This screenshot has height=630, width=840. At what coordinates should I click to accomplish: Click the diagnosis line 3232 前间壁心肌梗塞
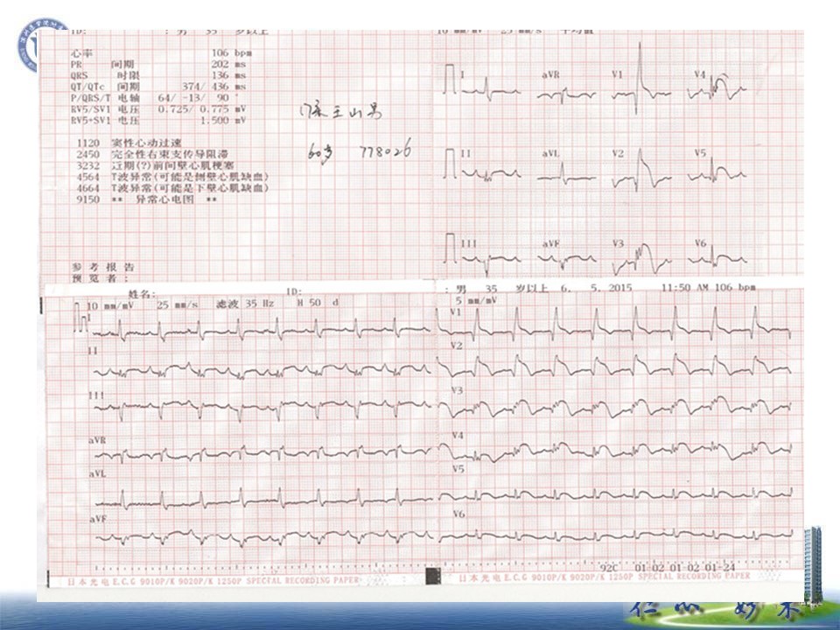pyautogui.click(x=155, y=165)
